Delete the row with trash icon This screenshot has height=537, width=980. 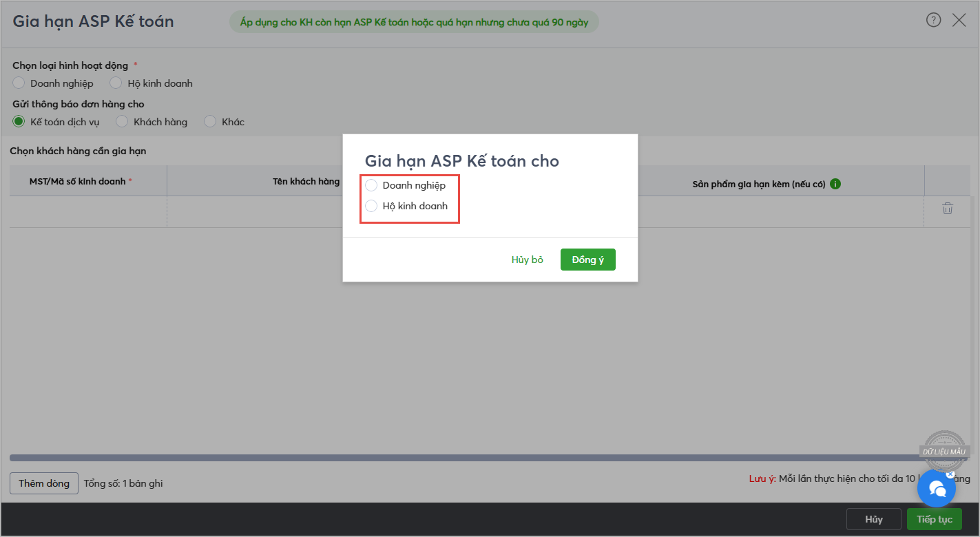pyautogui.click(x=948, y=209)
